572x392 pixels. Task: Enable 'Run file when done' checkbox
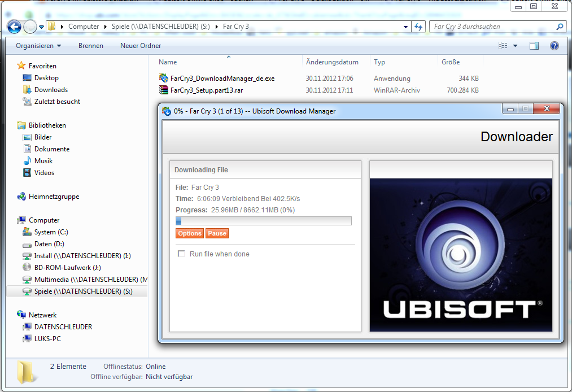pos(181,254)
